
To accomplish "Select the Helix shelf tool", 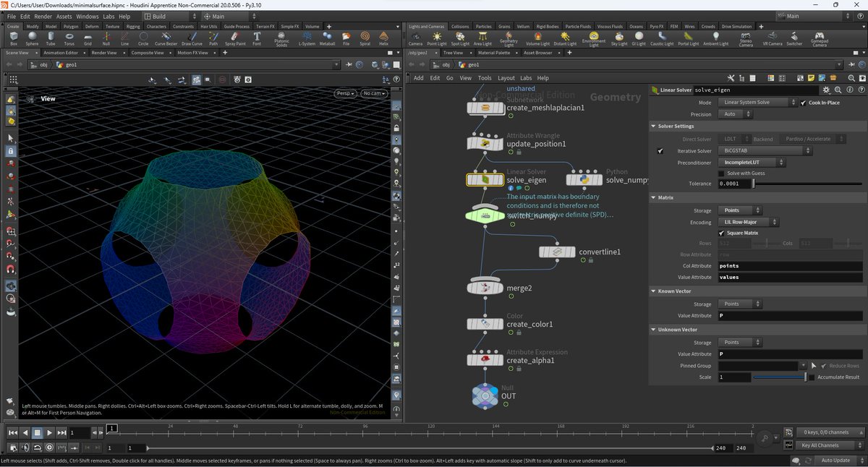I will (x=383, y=38).
